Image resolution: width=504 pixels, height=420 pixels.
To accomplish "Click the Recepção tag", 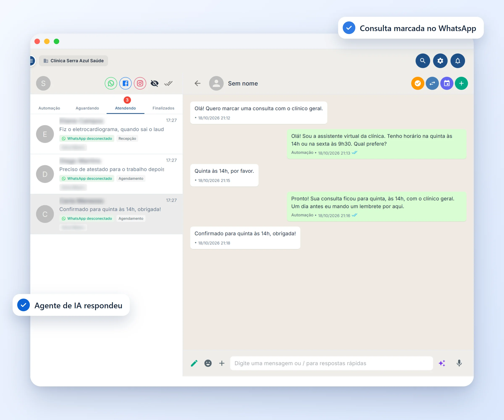I will (x=127, y=138).
